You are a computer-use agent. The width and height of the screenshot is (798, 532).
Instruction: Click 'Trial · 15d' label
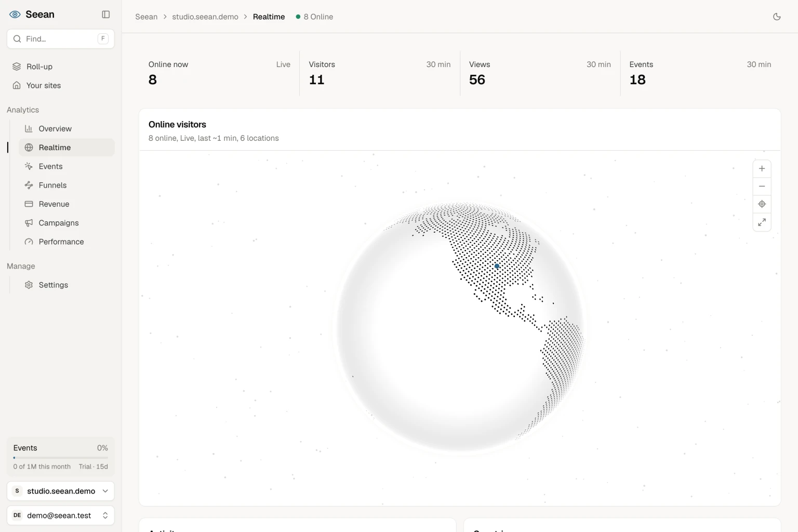[x=94, y=467]
